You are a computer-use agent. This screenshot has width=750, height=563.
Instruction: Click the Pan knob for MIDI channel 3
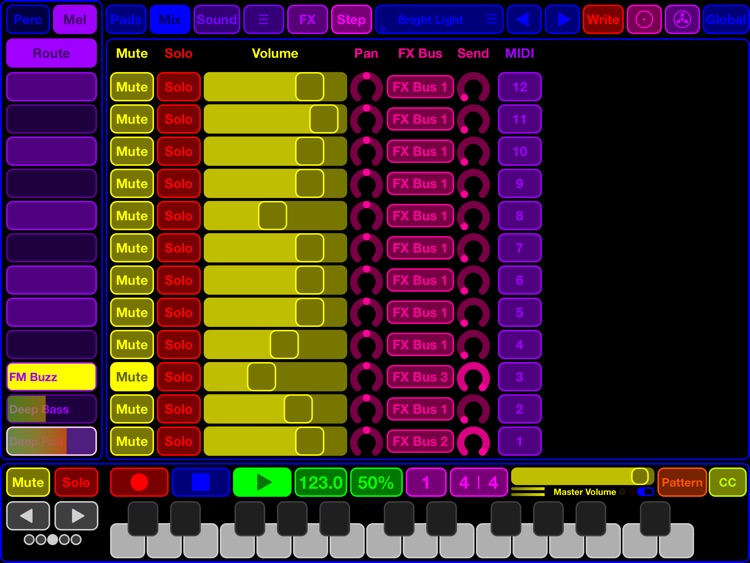366,377
